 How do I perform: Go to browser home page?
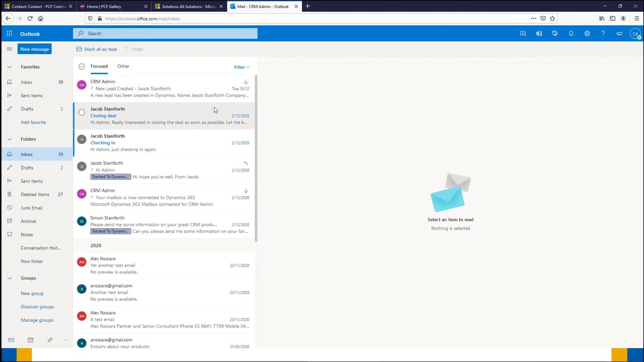41,19
